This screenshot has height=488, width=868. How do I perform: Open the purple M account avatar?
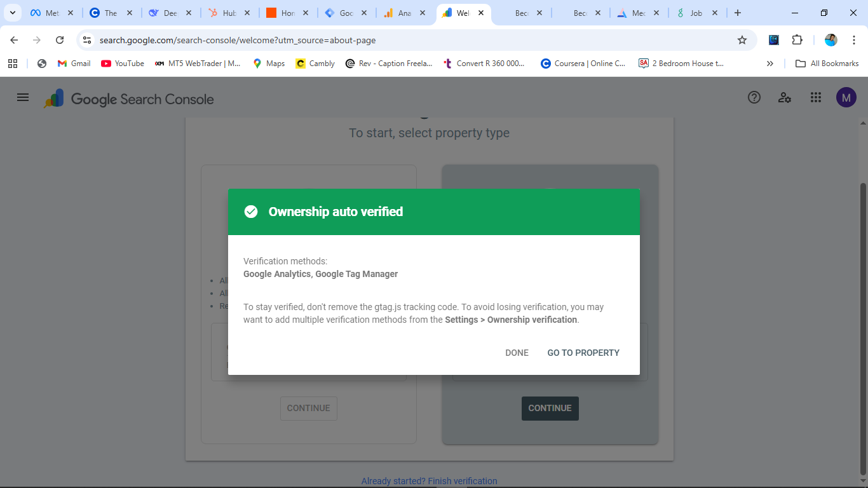846,97
